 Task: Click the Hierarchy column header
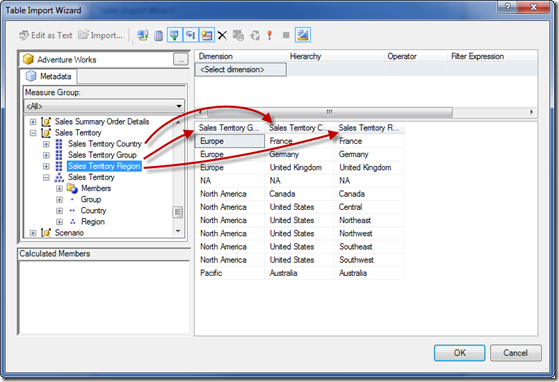pyautogui.click(x=335, y=56)
